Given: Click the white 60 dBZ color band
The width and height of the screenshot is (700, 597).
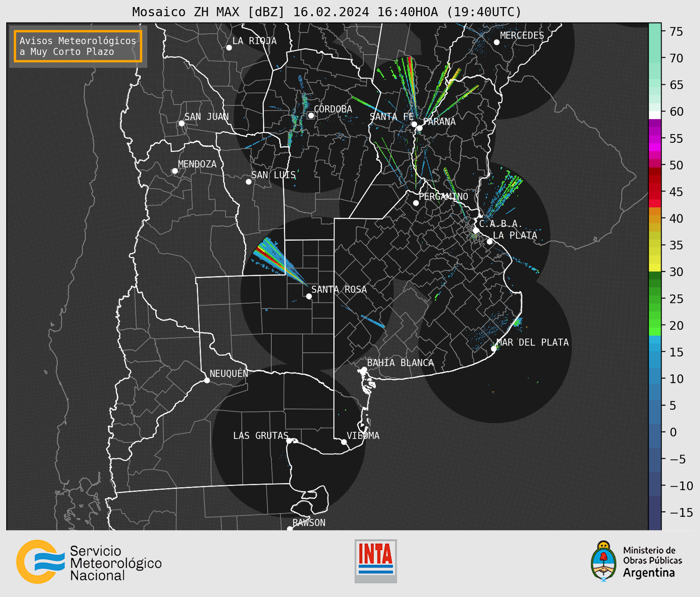Looking at the screenshot, I should pos(655,115).
